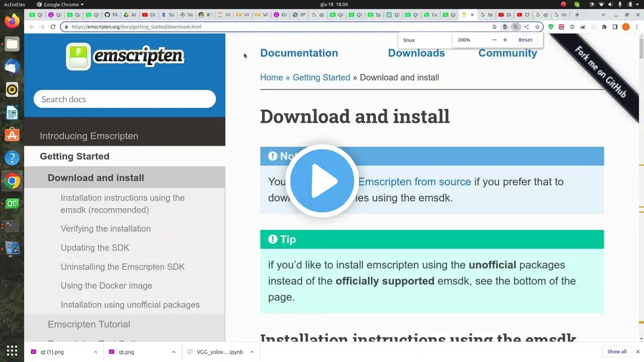Screen dimensions: 644x362
Task: Open LibreOffice Writer from the dock
Action: click(12, 112)
